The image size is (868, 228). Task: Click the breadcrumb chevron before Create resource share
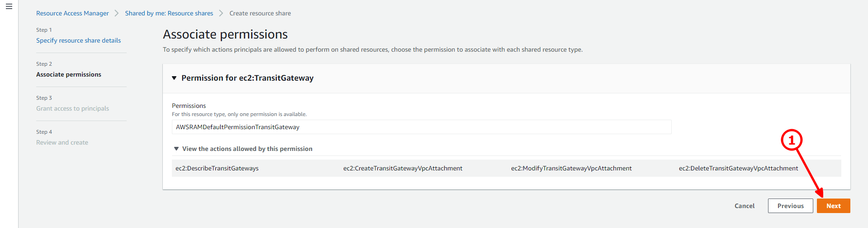point(221,13)
